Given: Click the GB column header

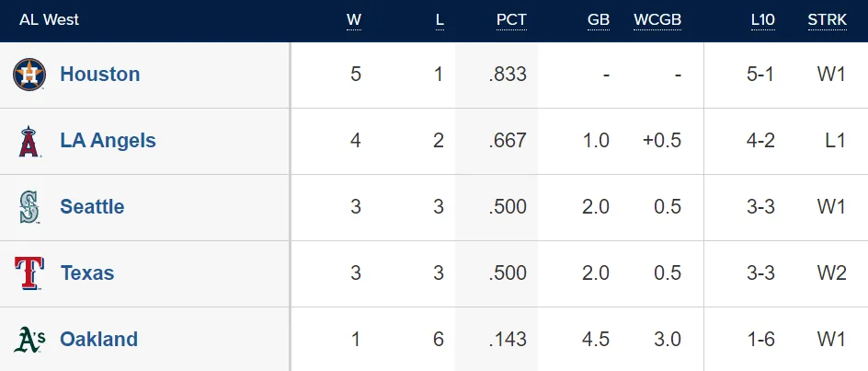Looking at the screenshot, I should 598,20.
